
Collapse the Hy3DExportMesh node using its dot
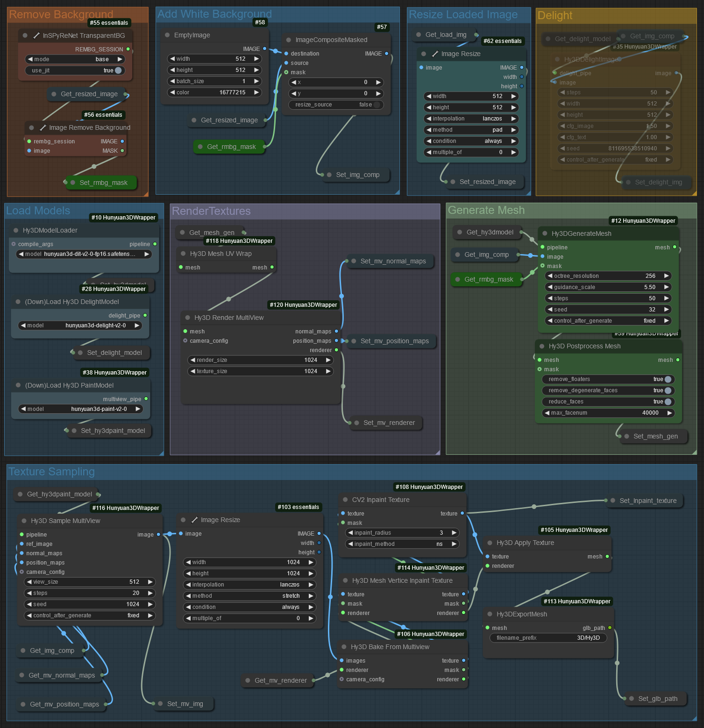(490, 614)
